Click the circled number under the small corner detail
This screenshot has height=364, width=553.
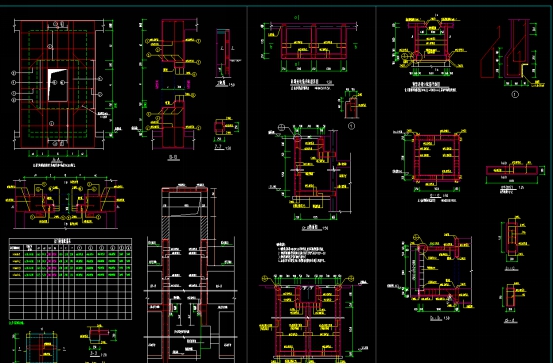[351, 126]
